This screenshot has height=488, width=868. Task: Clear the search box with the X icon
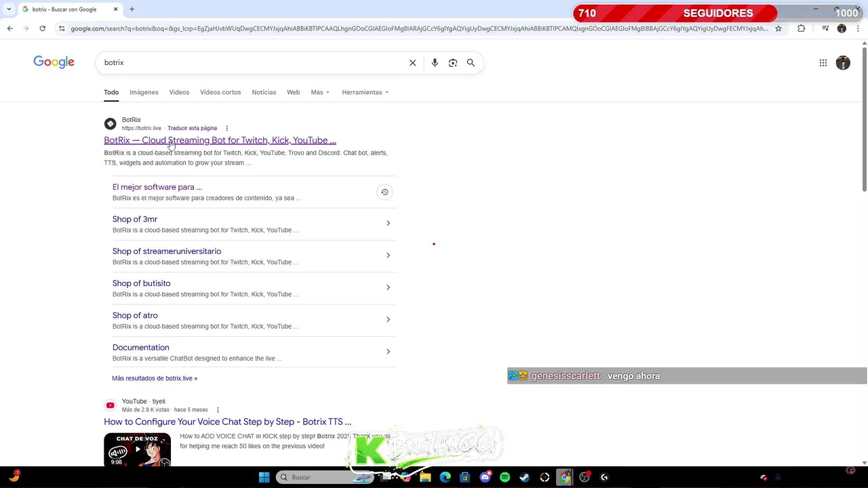[x=412, y=62]
